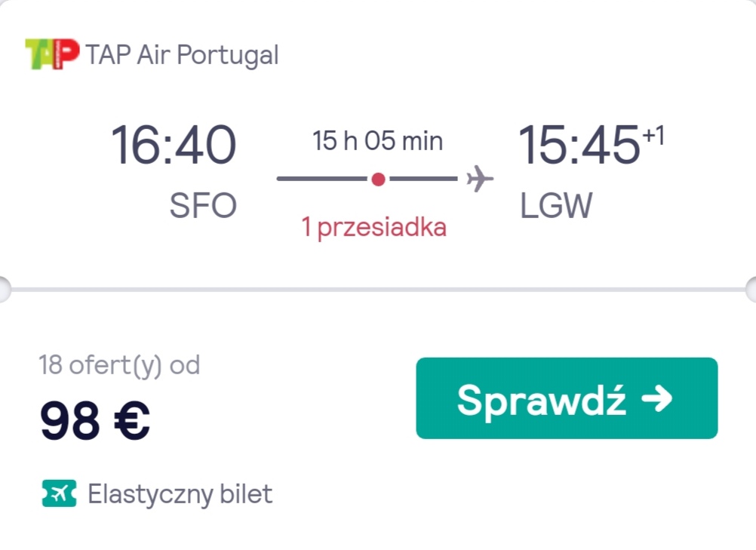Click the ticket divider line
Screen dimensions: 756x550
[x=378, y=290]
